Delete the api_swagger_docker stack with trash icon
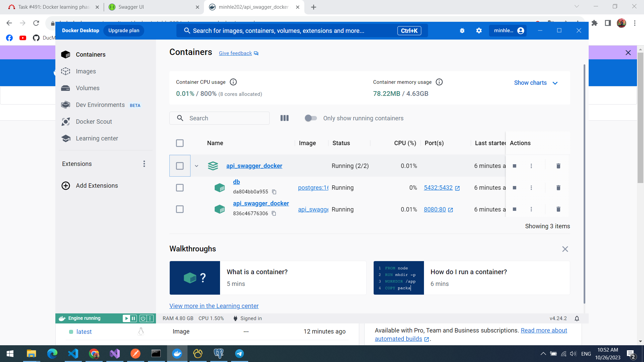Screen dimensions: 644x362 (558, 166)
